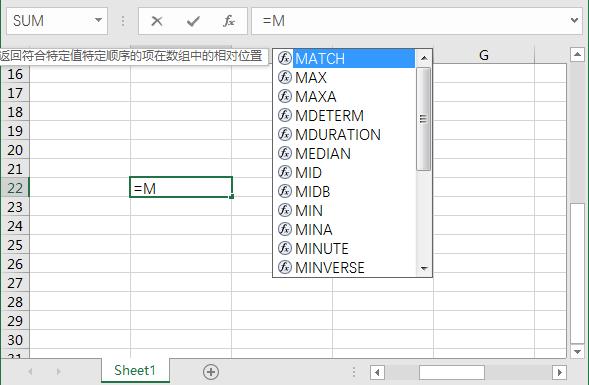Click the fx icon beside MAX

point(285,77)
